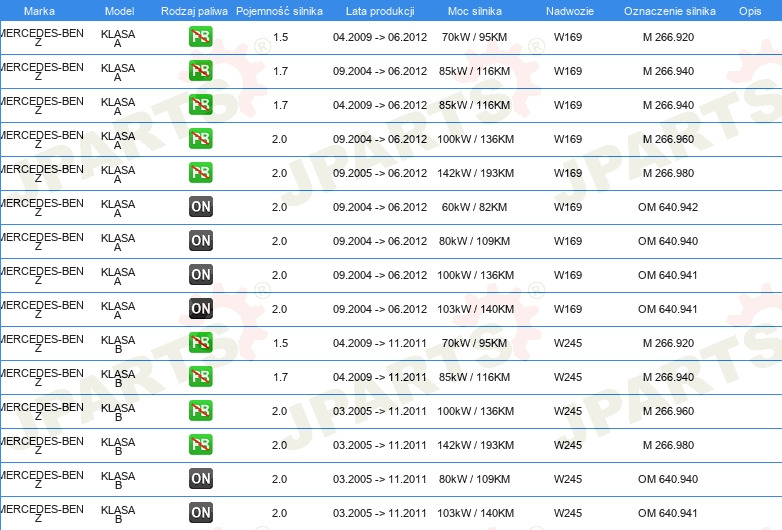Select PB icon in W245 142kW / 193KM row

[200, 444]
